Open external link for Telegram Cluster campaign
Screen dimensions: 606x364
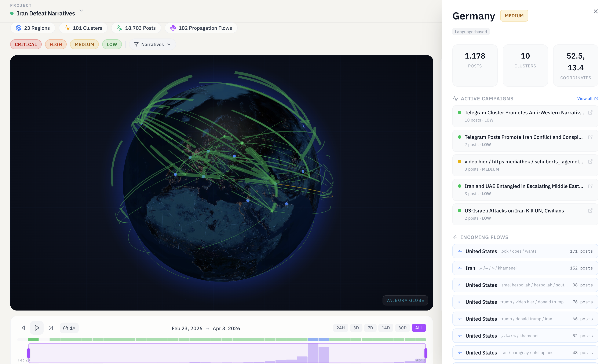point(590,113)
